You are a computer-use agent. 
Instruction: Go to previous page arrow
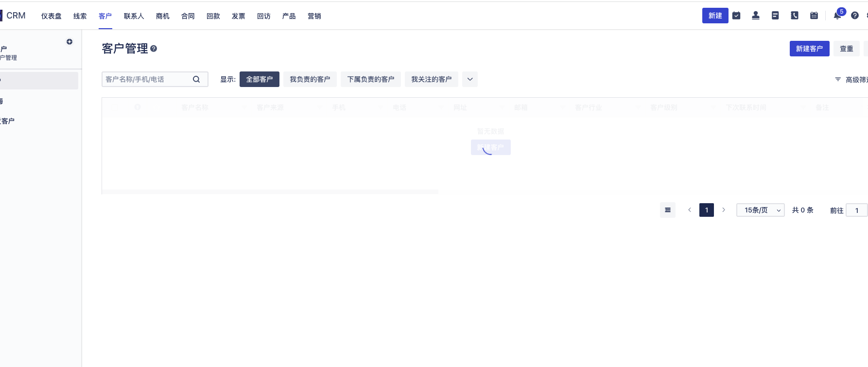[690, 210]
